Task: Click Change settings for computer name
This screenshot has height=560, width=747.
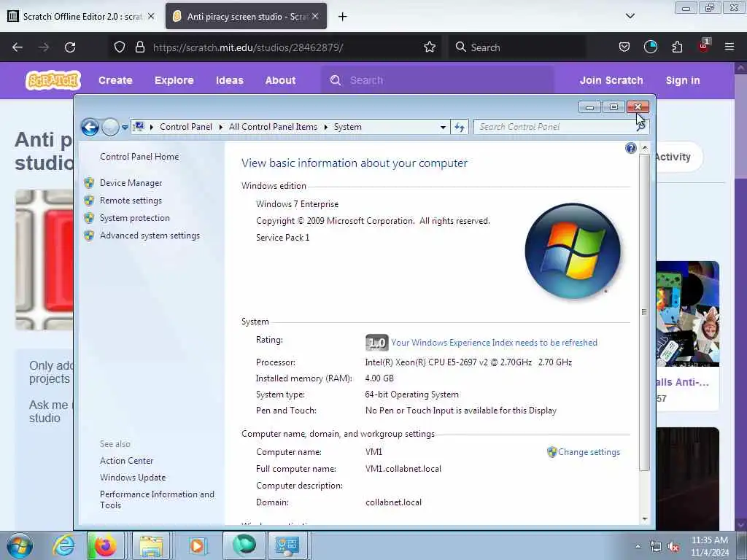Action: [x=589, y=452]
